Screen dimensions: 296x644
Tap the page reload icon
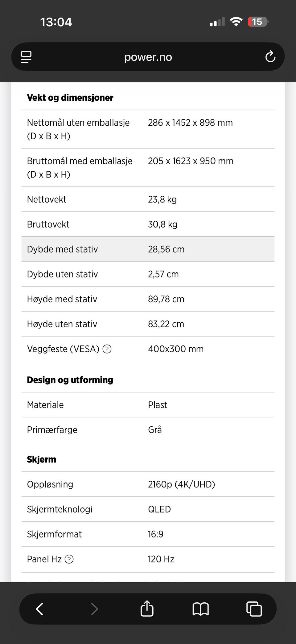point(270,56)
